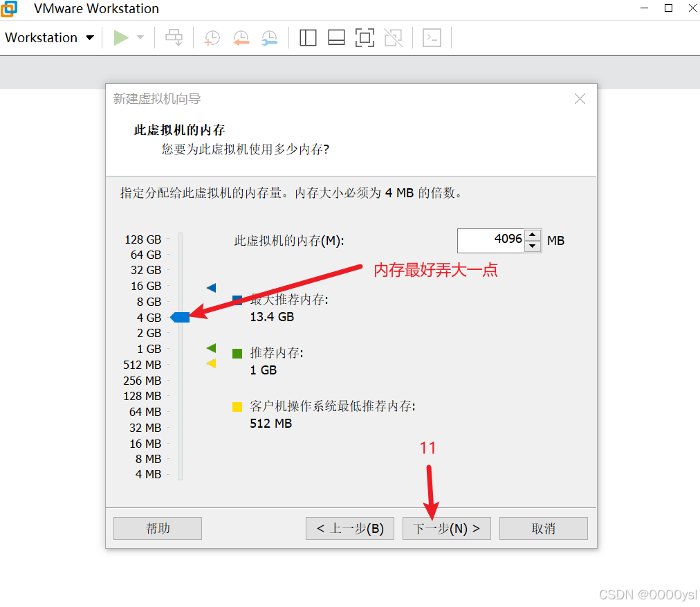Click the 64 MB scale label
The image size is (700, 607).
(145, 412)
